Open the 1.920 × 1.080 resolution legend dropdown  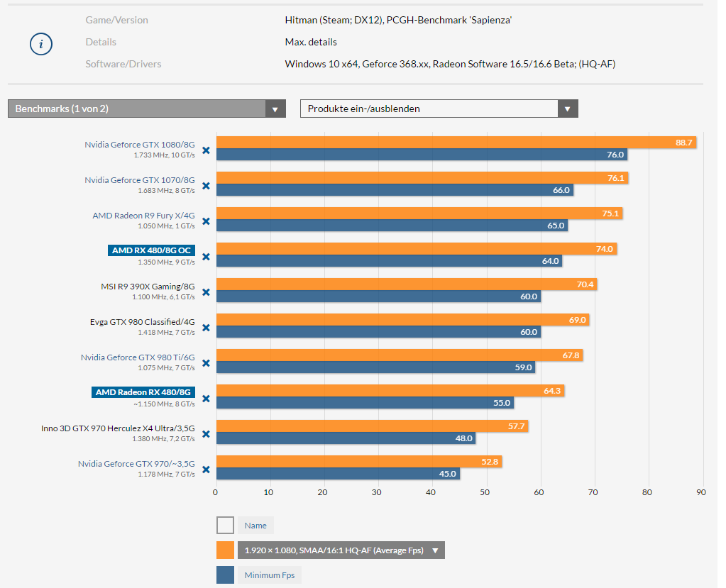coord(341,550)
